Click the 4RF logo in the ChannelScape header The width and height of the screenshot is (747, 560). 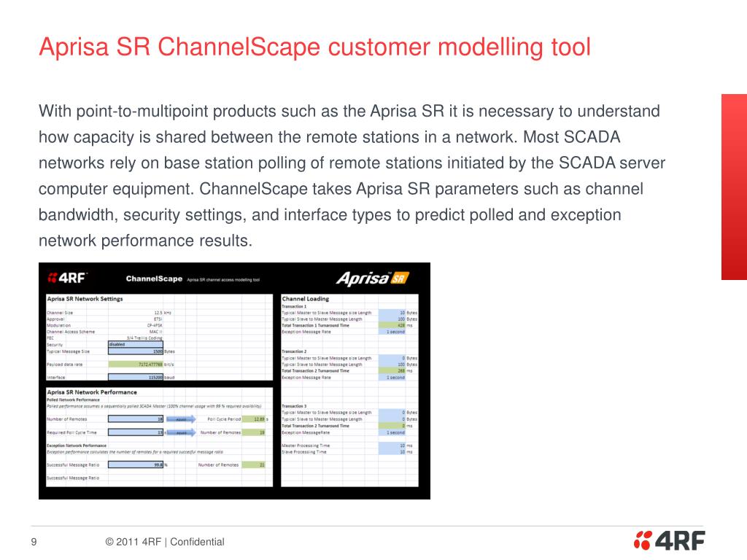(x=67, y=278)
